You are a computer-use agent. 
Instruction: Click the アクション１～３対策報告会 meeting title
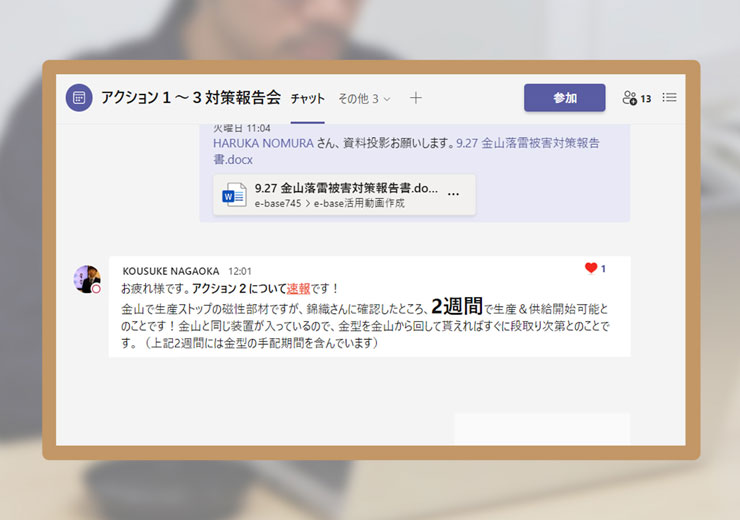click(x=191, y=98)
